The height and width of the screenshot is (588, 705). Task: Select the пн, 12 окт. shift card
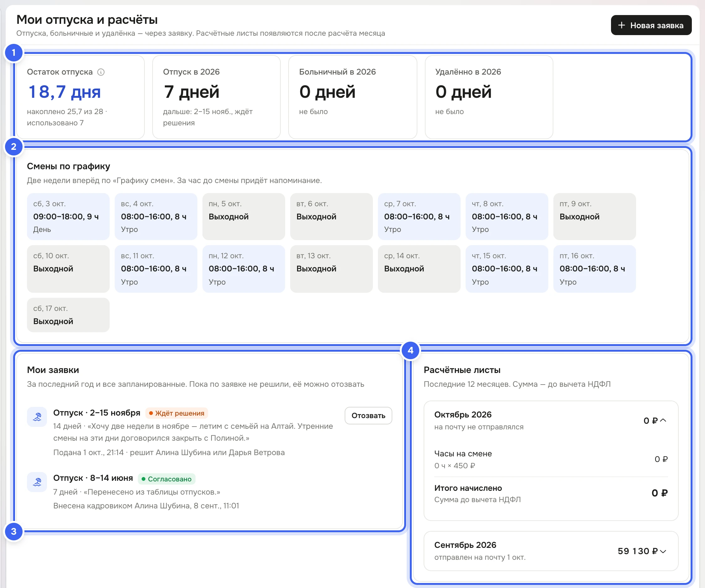tap(244, 269)
